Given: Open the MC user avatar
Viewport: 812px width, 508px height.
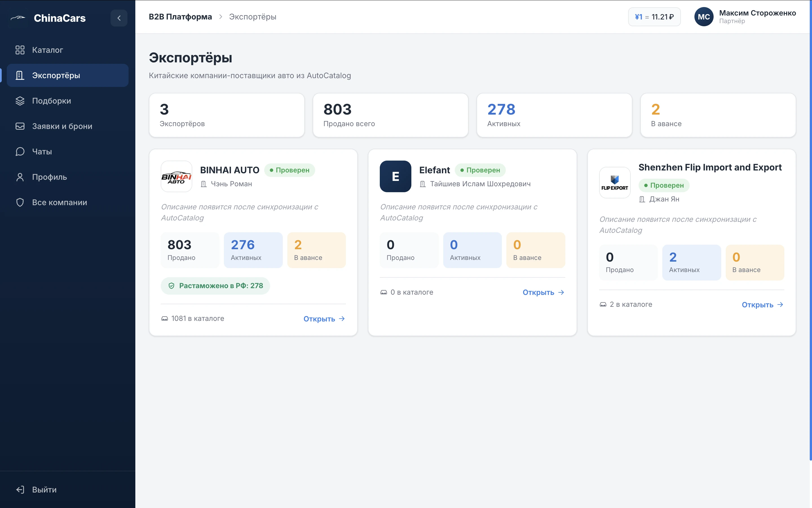Looking at the screenshot, I should [704, 17].
